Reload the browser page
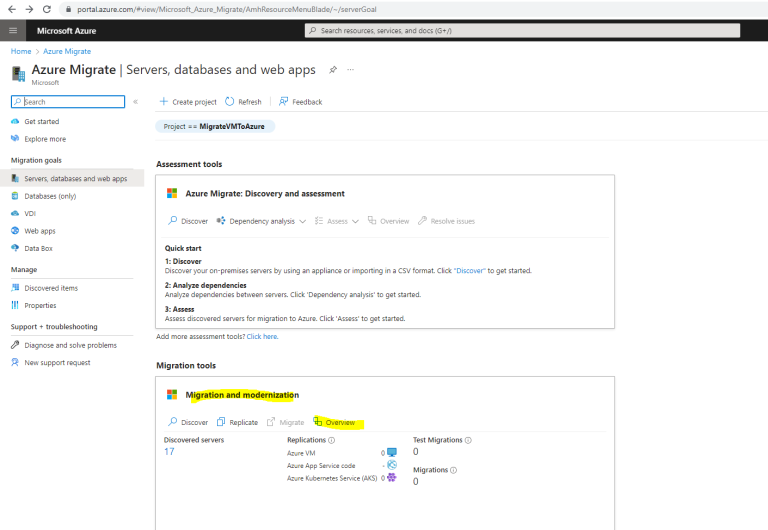This screenshot has width=768, height=530. (47, 9)
